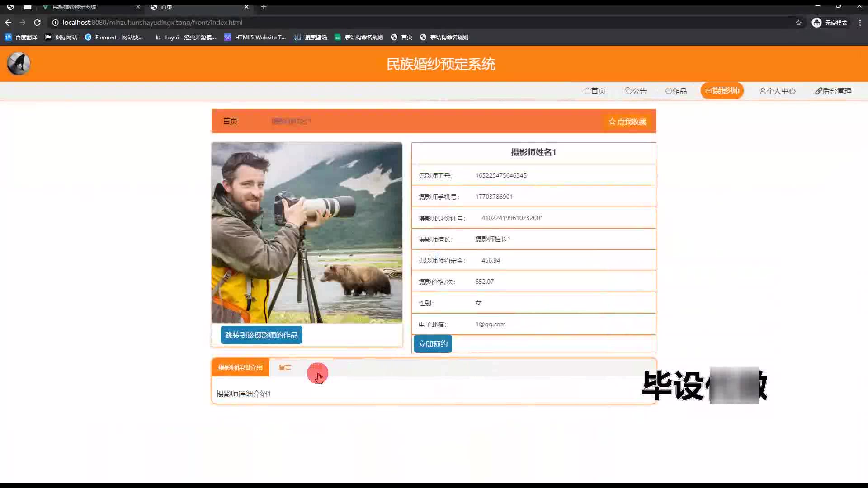Image resolution: width=868 pixels, height=488 pixels.
Task: Go back using browser back arrow
Action: 8,23
